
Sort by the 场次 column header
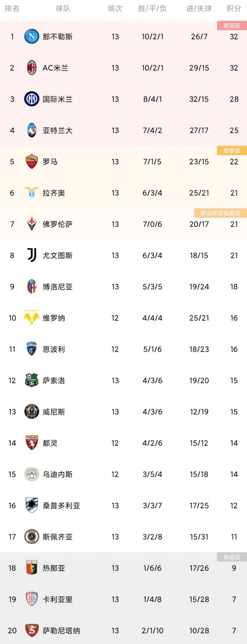click(115, 9)
